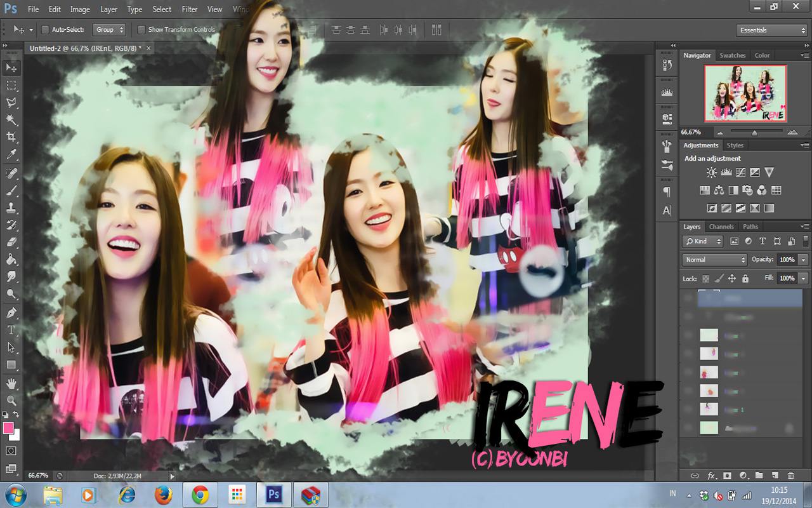The height and width of the screenshot is (508, 812).
Task: Open the collapsed History panel icon
Action: (667, 65)
